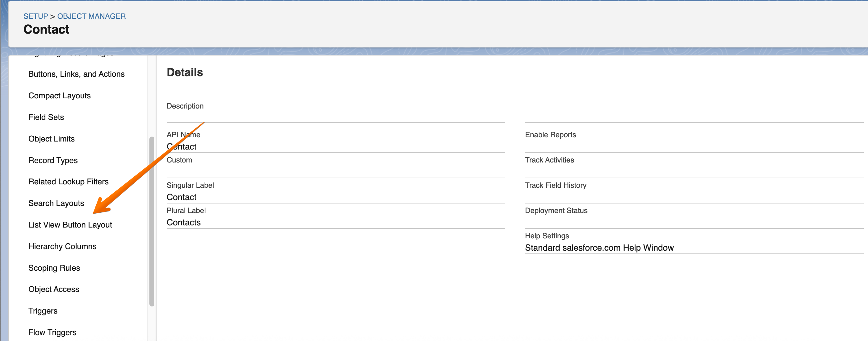Open the OBJECT MANAGER breadcrumb link

(91, 16)
